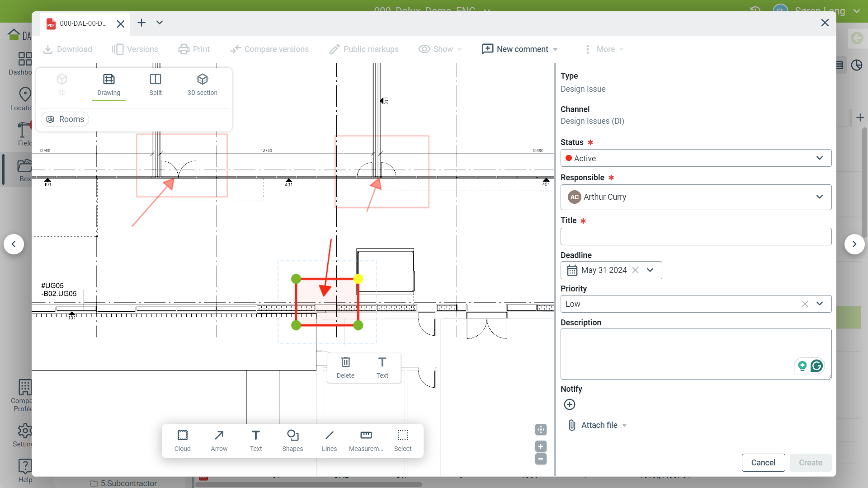Delete the selected markup shape
The height and width of the screenshot is (488, 868).
[345, 368]
